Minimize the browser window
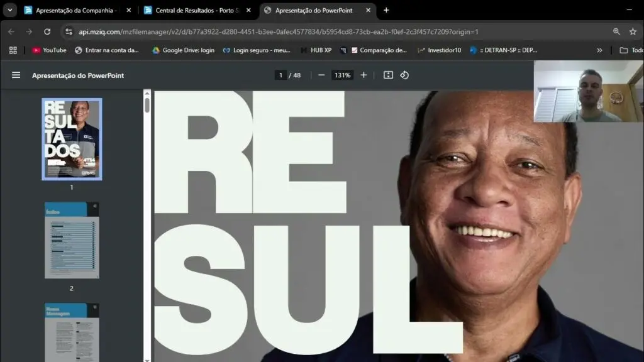The image size is (644, 362). pos(629,10)
